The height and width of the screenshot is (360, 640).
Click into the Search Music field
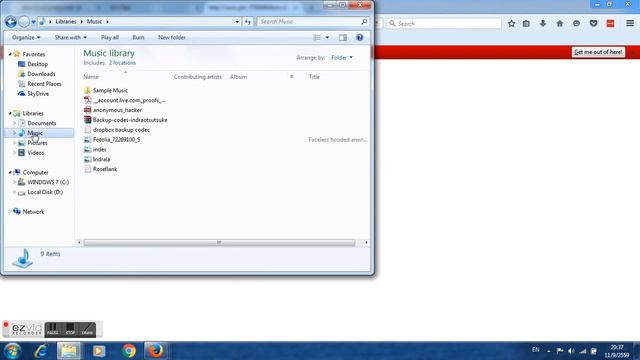pyautogui.click(x=308, y=22)
